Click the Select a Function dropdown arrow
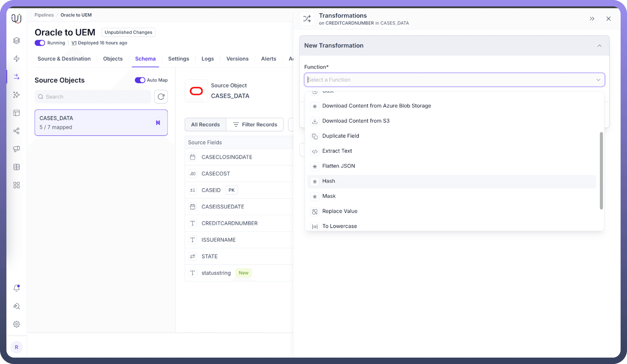The width and height of the screenshot is (627, 364). click(x=598, y=80)
